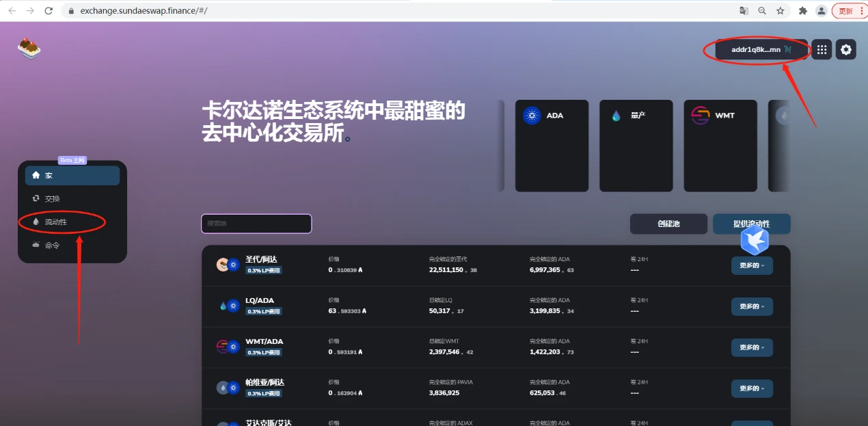This screenshot has height=426, width=868.
Task: Click the 提供流动性 button
Action: (751, 224)
